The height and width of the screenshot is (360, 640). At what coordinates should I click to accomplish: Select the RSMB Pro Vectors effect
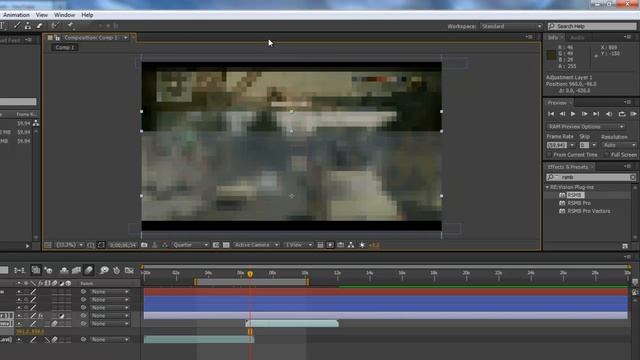tap(589, 211)
